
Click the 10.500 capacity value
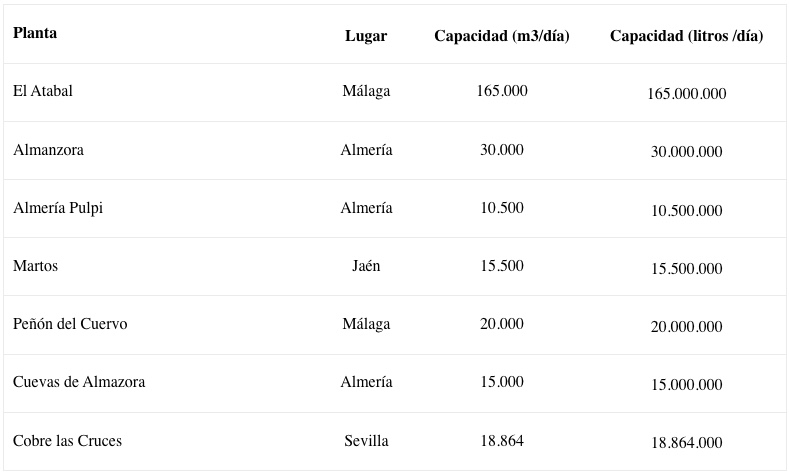click(x=502, y=208)
